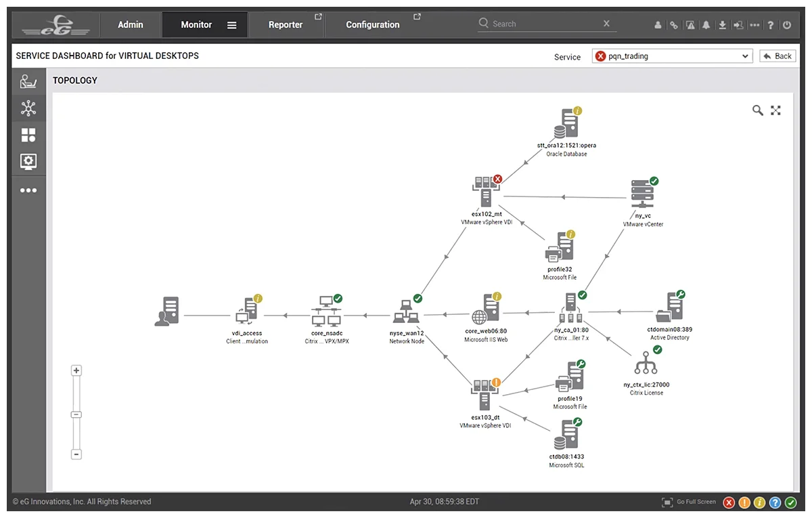
Task: Expand topology with the fullscreen arrows icon
Action: [776, 110]
